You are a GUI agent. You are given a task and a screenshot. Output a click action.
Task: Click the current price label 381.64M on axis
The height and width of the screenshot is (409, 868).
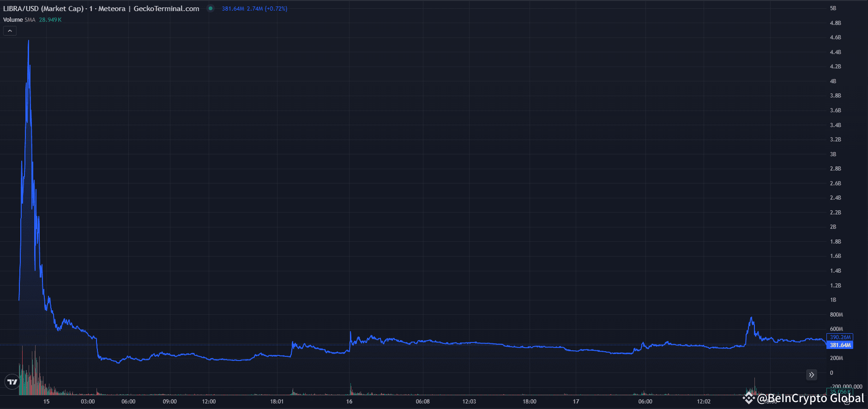(x=840, y=345)
